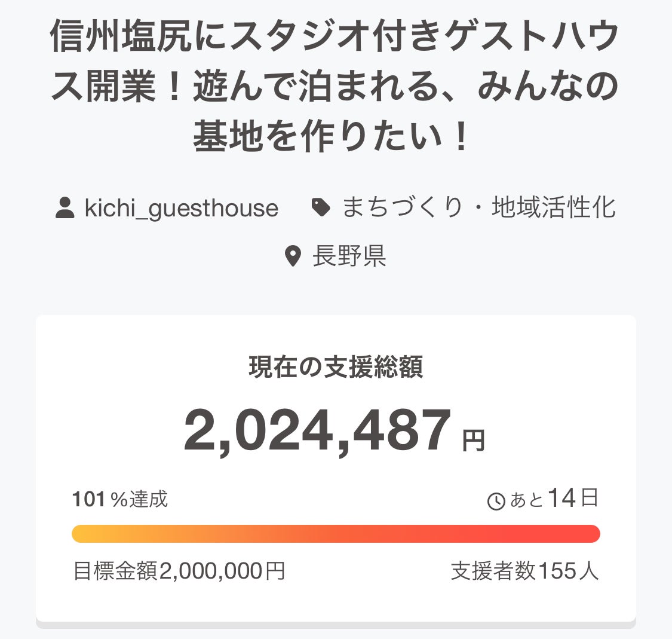Click the 2,024,487 total amount

coord(317,432)
